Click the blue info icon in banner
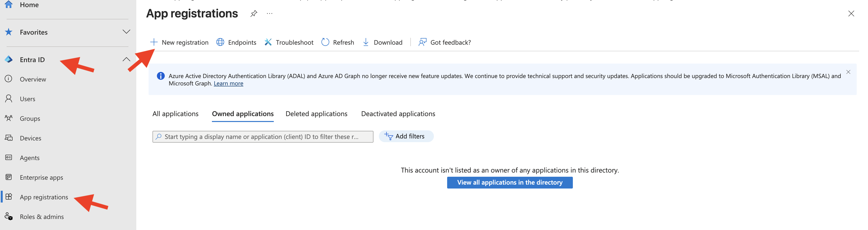This screenshot has width=868, height=230. pyautogui.click(x=161, y=76)
